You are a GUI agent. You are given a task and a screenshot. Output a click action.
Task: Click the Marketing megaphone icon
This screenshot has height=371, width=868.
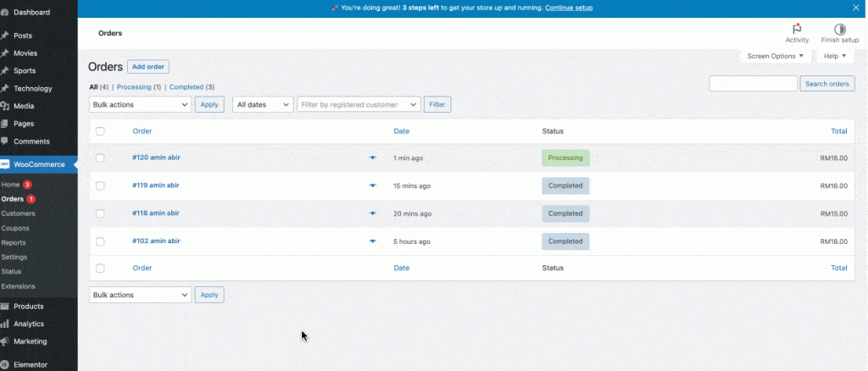5,341
